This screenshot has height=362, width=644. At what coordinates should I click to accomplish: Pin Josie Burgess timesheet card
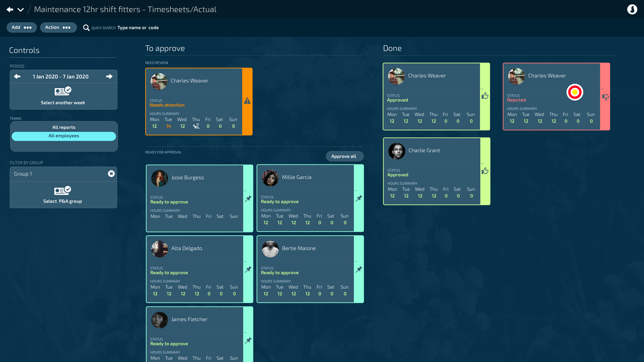pos(248,199)
